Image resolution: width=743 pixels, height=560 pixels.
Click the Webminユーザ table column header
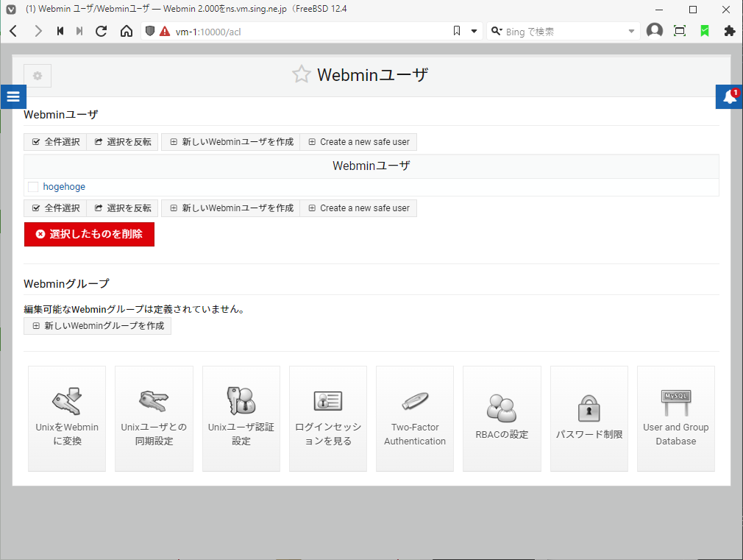371,166
